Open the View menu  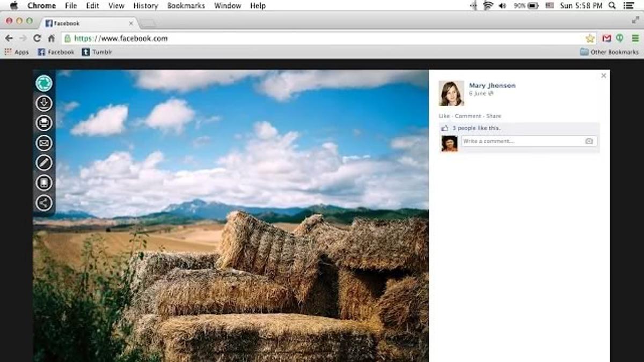tap(116, 5)
